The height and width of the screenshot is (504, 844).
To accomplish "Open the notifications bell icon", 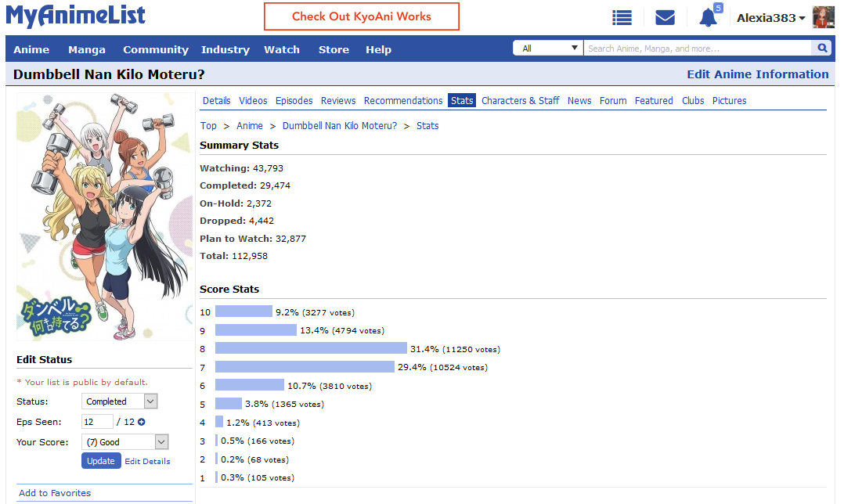I will pyautogui.click(x=708, y=17).
